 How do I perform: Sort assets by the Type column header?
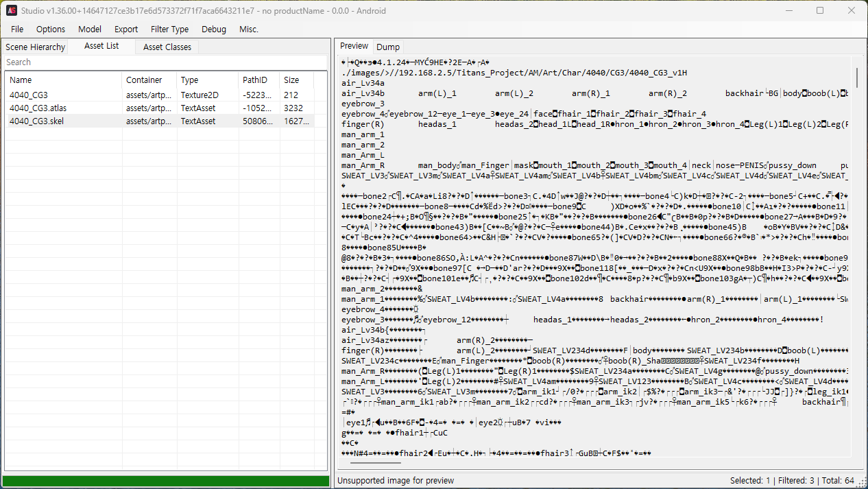[206, 80]
